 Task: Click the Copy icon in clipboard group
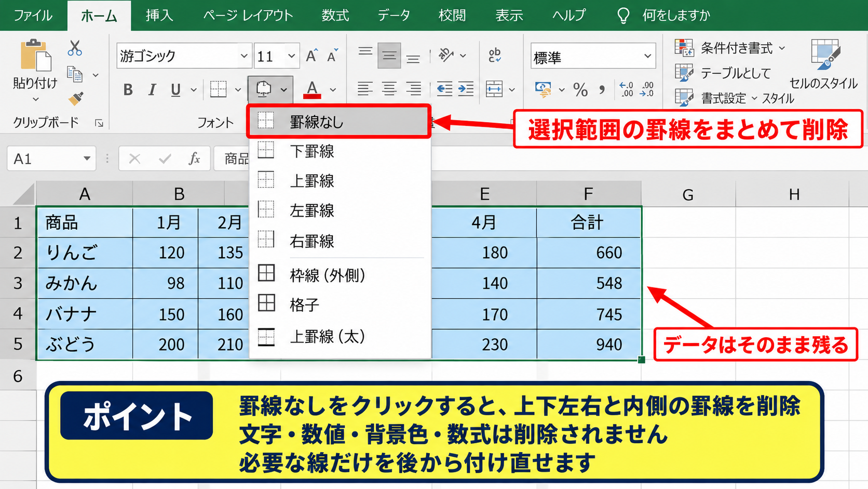pos(75,74)
